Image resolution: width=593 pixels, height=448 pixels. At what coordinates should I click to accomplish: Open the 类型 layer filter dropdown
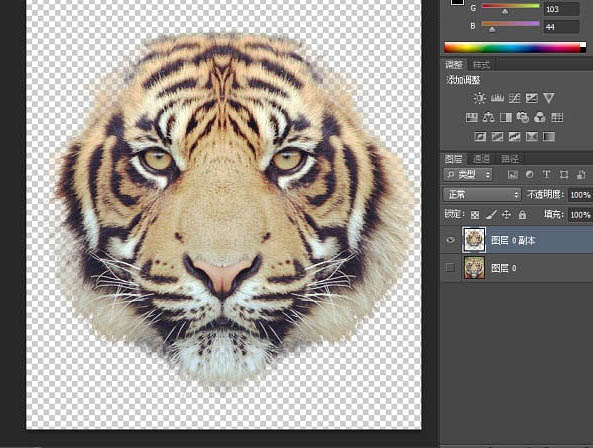click(467, 174)
